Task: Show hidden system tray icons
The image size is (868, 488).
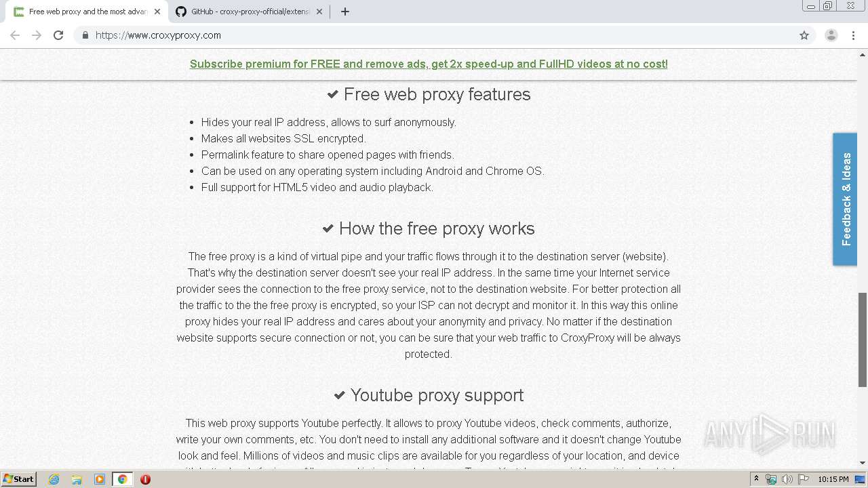Action: [756, 479]
